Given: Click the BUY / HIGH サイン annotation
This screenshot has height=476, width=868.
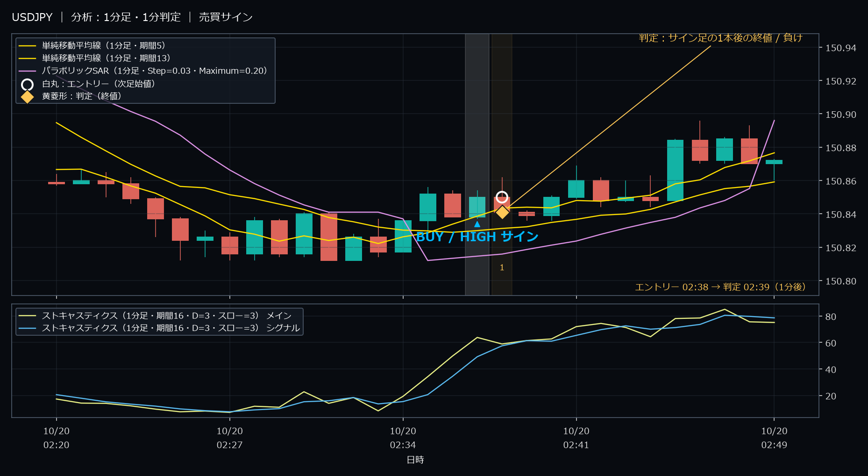Looking at the screenshot, I should pyautogui.click(x=477, y=237).
